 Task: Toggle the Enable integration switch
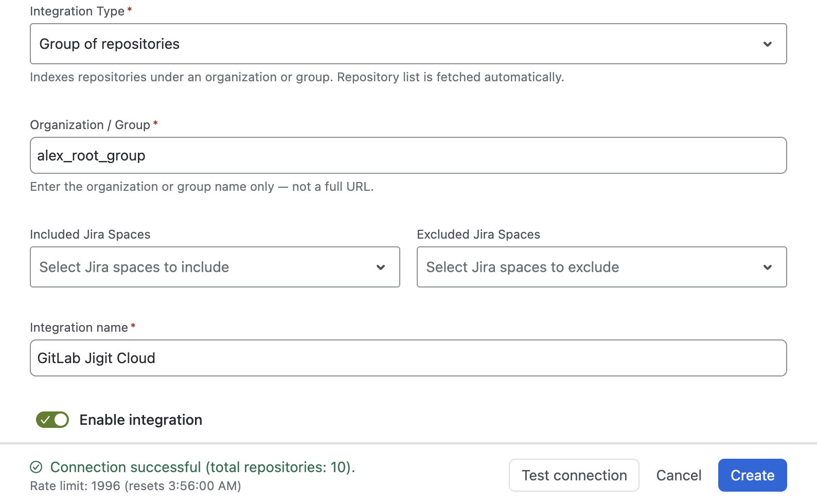tap(52, 420)
